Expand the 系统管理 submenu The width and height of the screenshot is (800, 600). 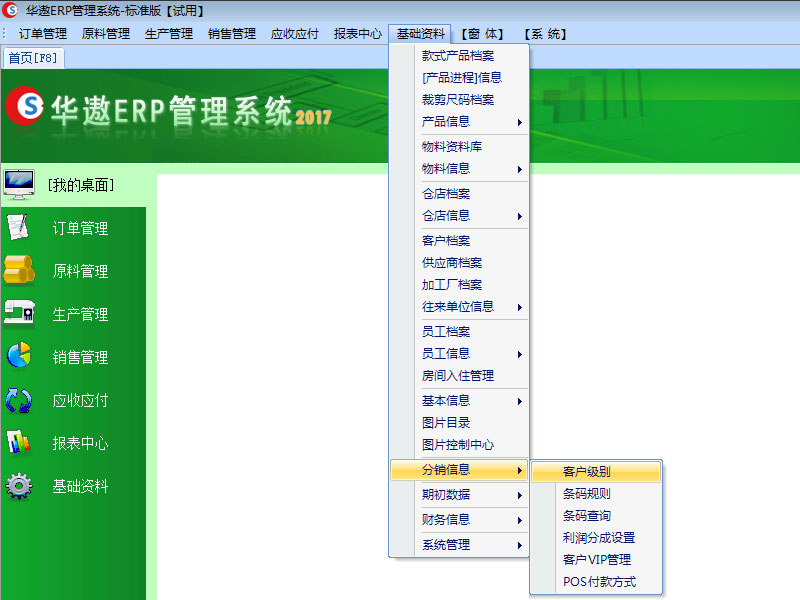tap(459, 544)
